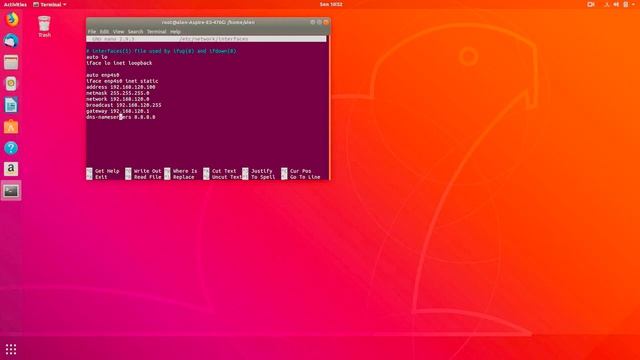Click the Read File shortcut label

(147, 177)
